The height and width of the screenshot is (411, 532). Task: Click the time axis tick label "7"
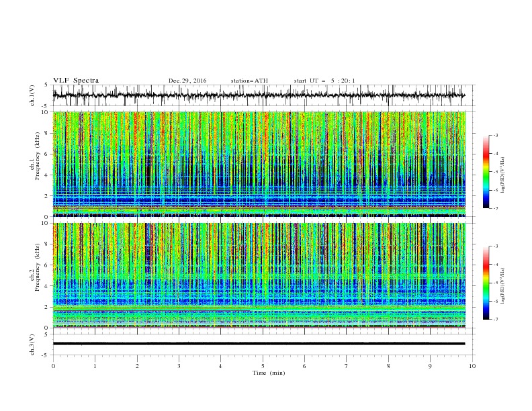pos(347,366)
